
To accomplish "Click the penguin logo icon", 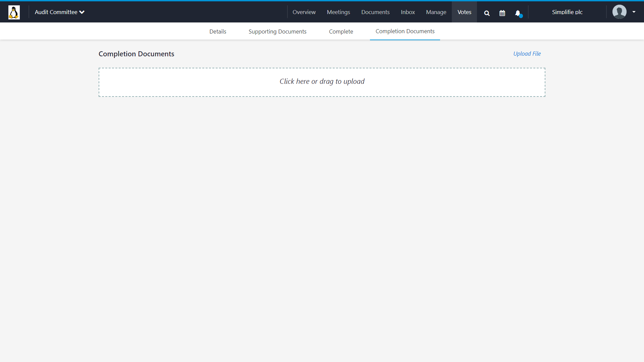I will click(14, 12).
